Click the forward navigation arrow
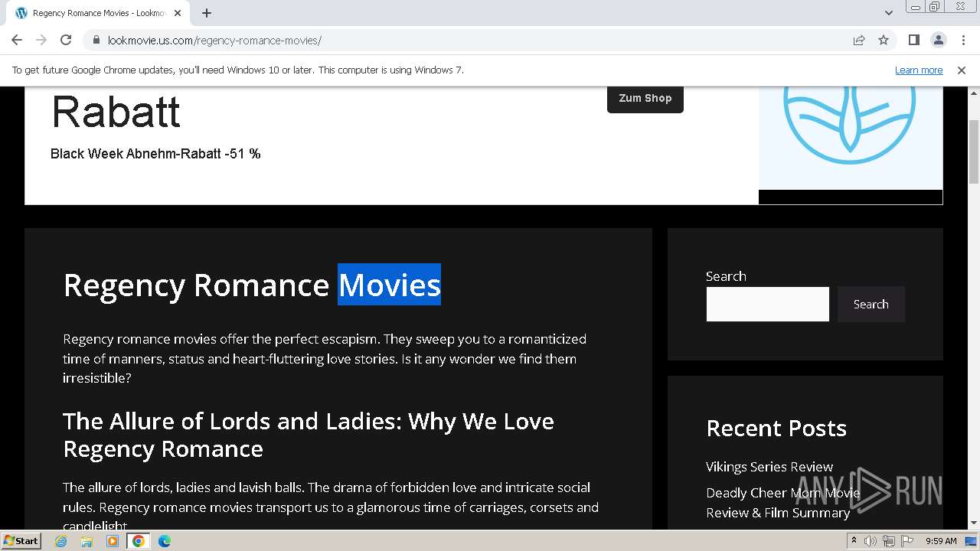Image resolution: width=980 pixels, height=551 pixels. (x=41, y=40)
